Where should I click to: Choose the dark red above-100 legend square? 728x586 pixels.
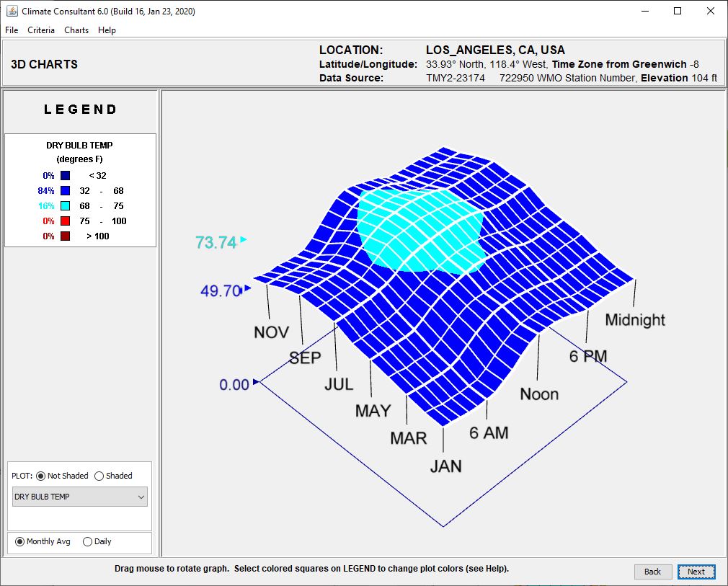point(65,236)
